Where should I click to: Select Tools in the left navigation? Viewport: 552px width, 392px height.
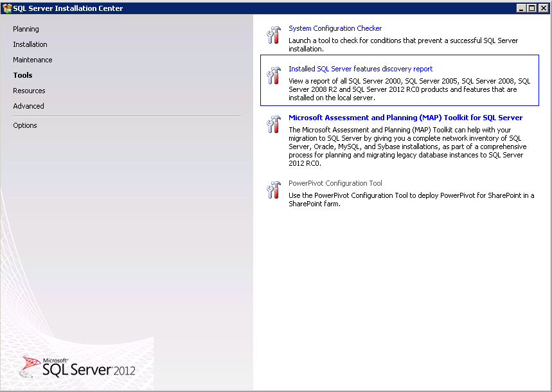click(22, 75)
